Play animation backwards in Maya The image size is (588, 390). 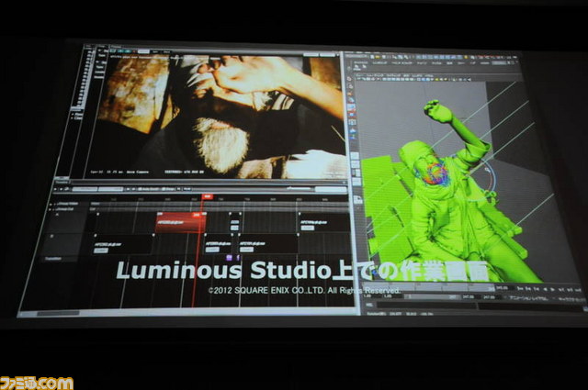click(545, 290)
